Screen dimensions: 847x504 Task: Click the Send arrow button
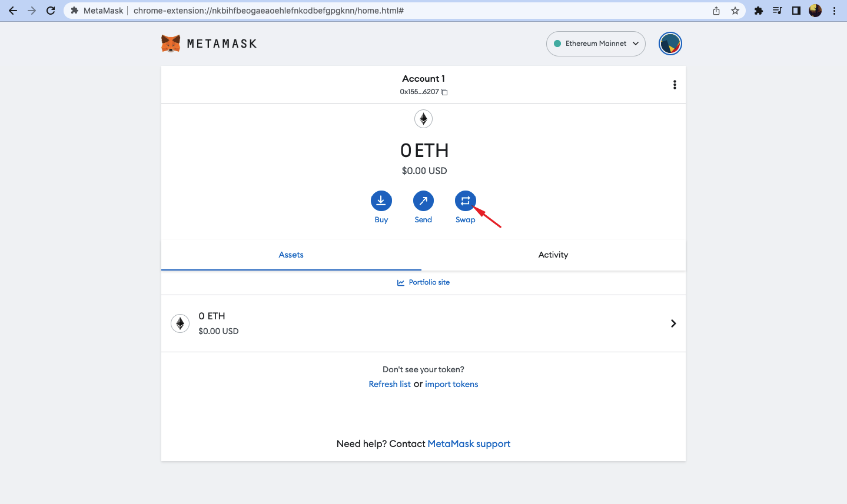point(423,201)
